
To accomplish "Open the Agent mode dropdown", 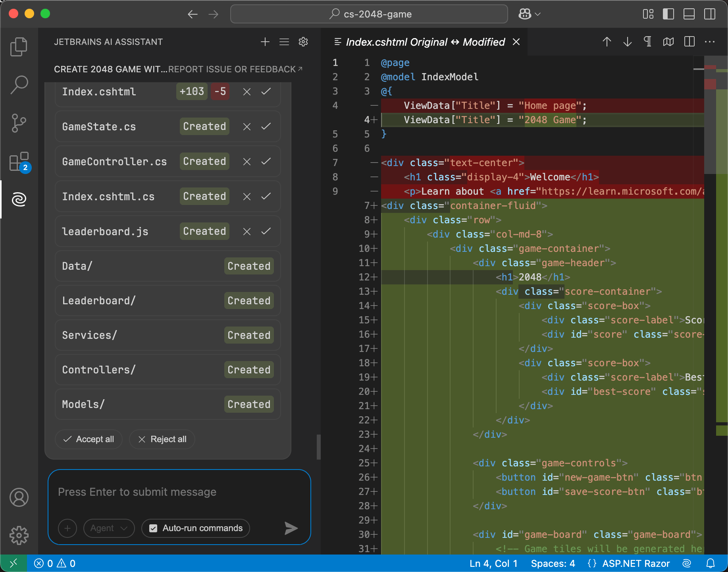I will (109, 528).
